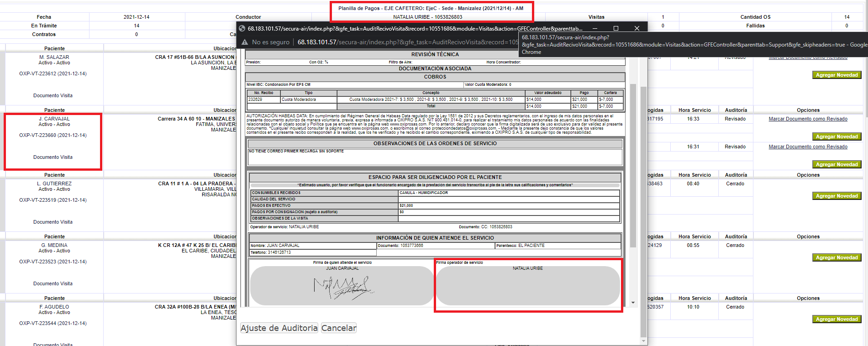868x346 pixels.
Task: Select order 'OXP-VT-223660 (2021-12-14)'
Action: [x=53, y=135]
